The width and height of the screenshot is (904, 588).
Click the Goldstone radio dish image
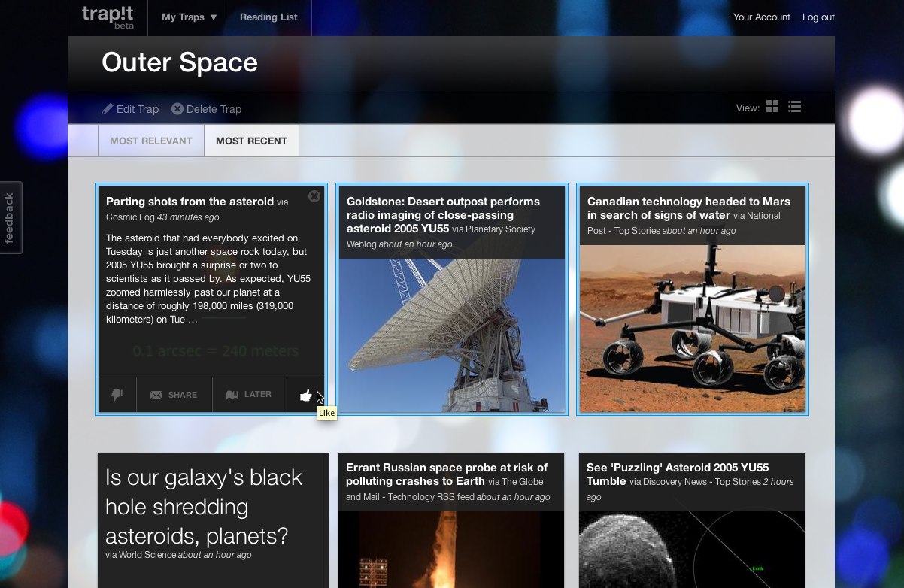tap(452, 335)
